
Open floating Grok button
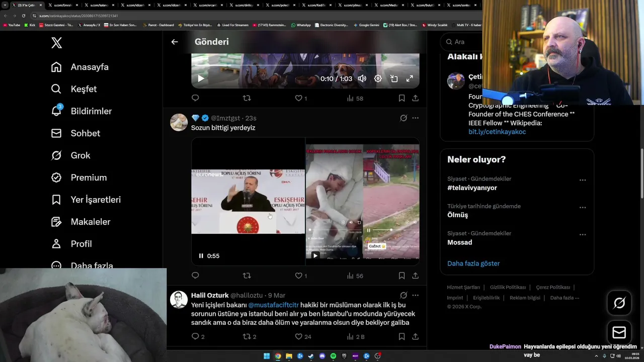pyautogui.click(x=619, y=303)
